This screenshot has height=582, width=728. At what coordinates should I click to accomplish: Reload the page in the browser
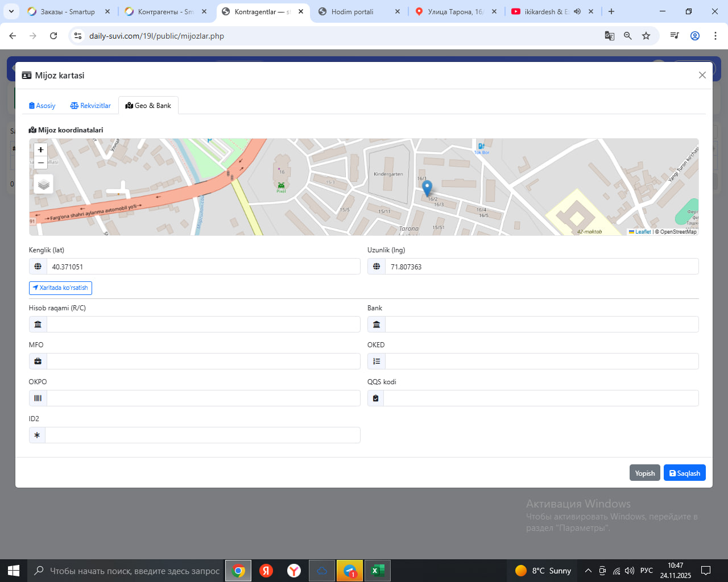(53, 36)
